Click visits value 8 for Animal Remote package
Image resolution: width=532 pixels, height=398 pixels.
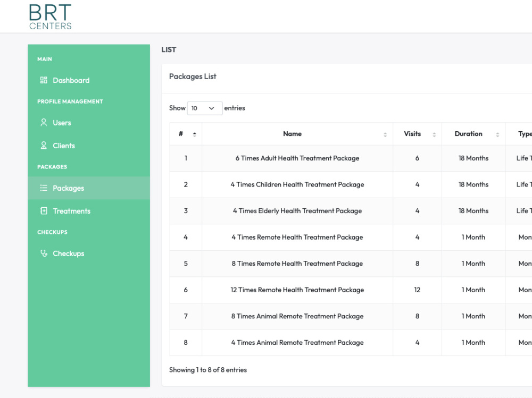[417, 316]
